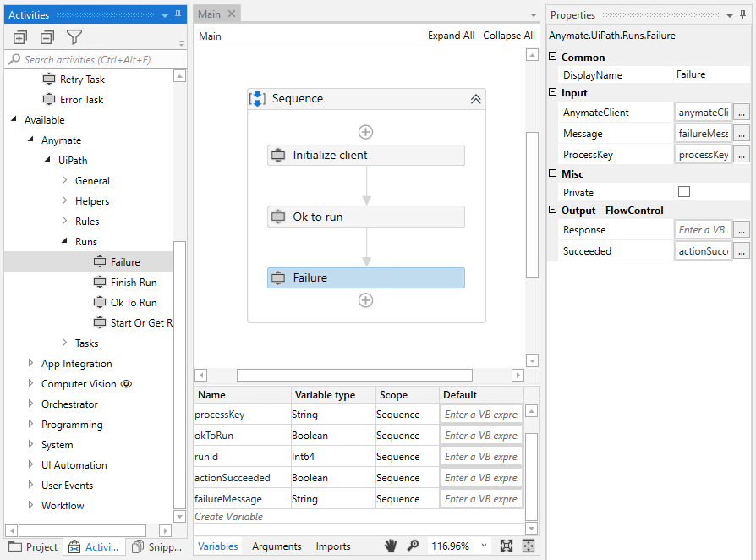
Task: Collapse the Runs category
Action: 64,240
